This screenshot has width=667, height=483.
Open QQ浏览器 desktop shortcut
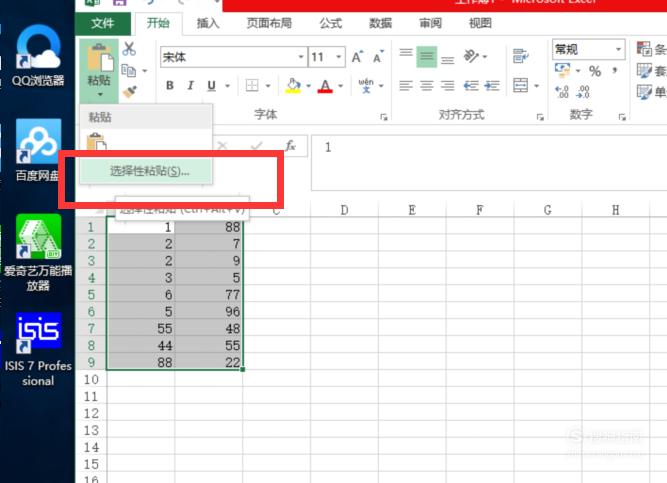(38, 55)
